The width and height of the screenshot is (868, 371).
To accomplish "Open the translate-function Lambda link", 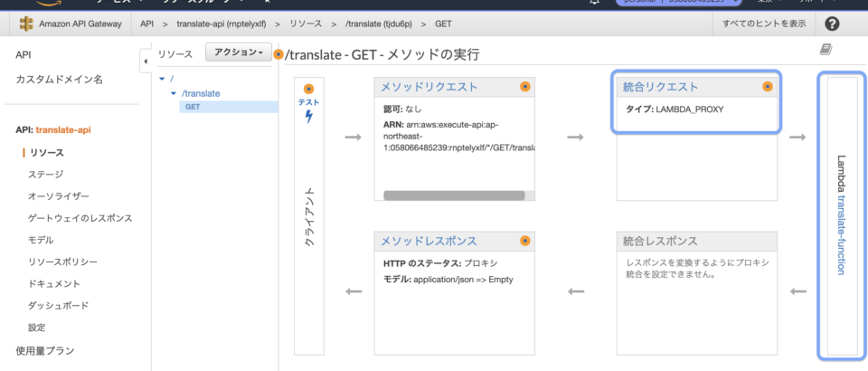I will click(840, 234).
